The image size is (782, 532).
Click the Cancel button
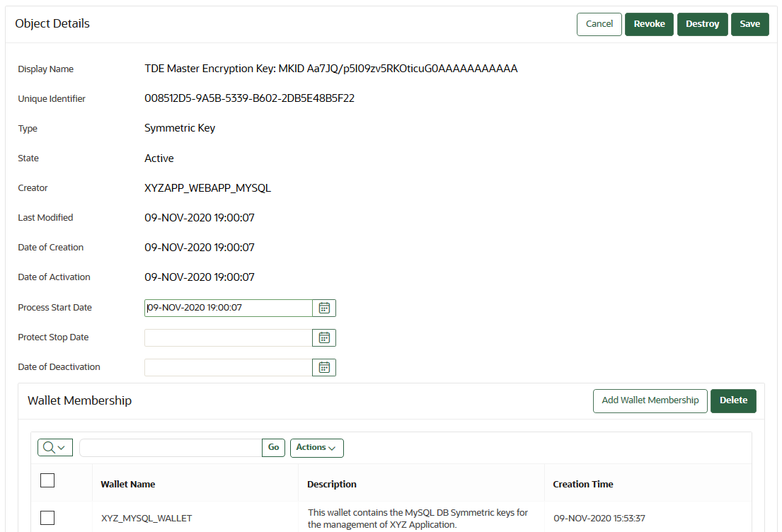click(599, 25)
